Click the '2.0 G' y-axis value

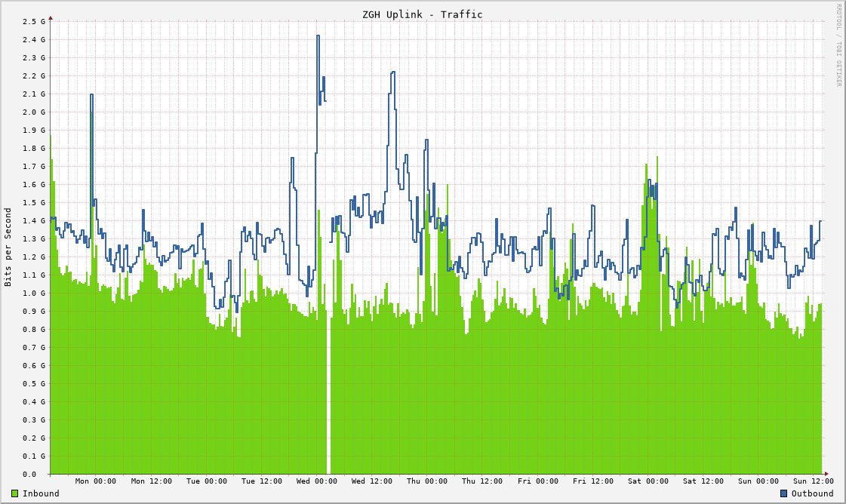[x=34, y=112]
